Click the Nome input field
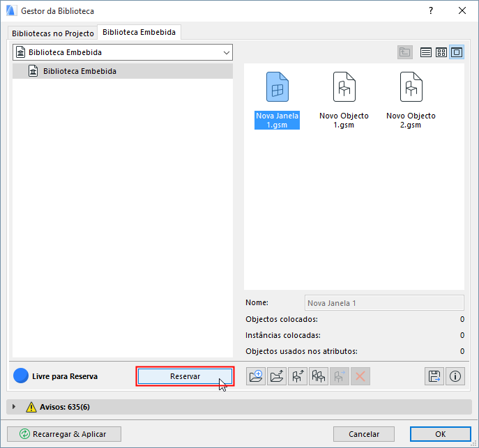The image size is (479, 448). (384, 303)
